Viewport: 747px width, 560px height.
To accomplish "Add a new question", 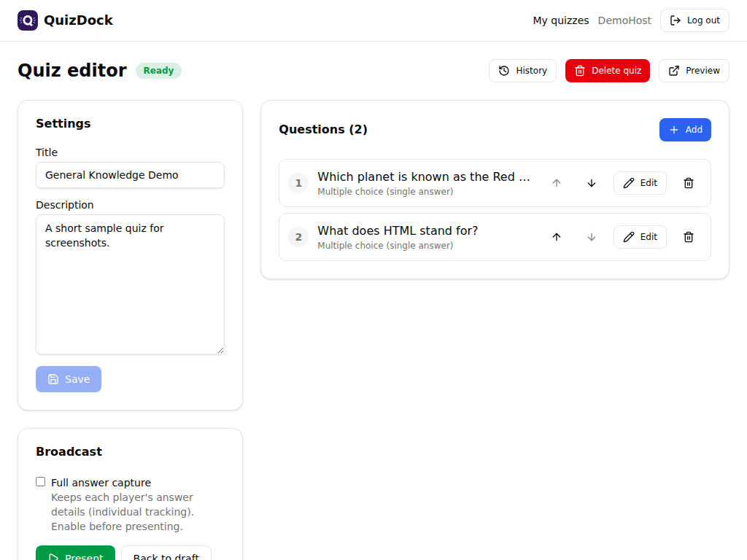I will coord(685,130).
